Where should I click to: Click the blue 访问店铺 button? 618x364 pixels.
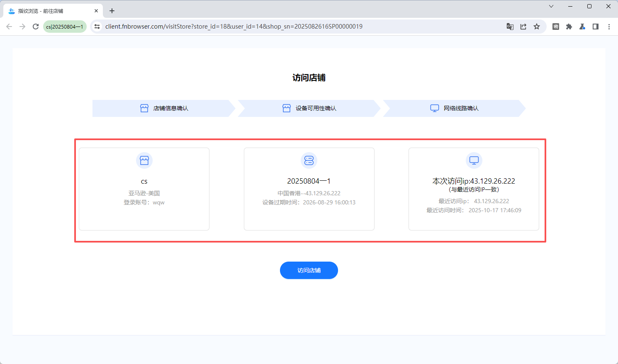pyautogui.click(x=309, y=270)
